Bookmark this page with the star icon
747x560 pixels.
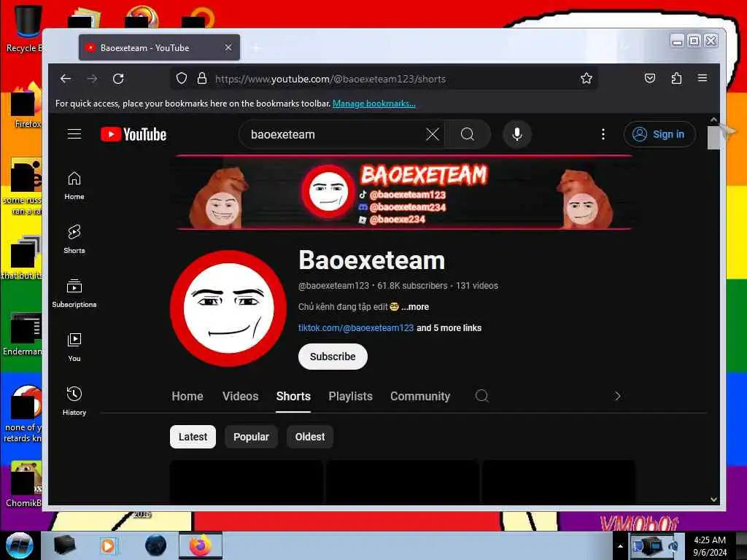click(x=587, y=78)
